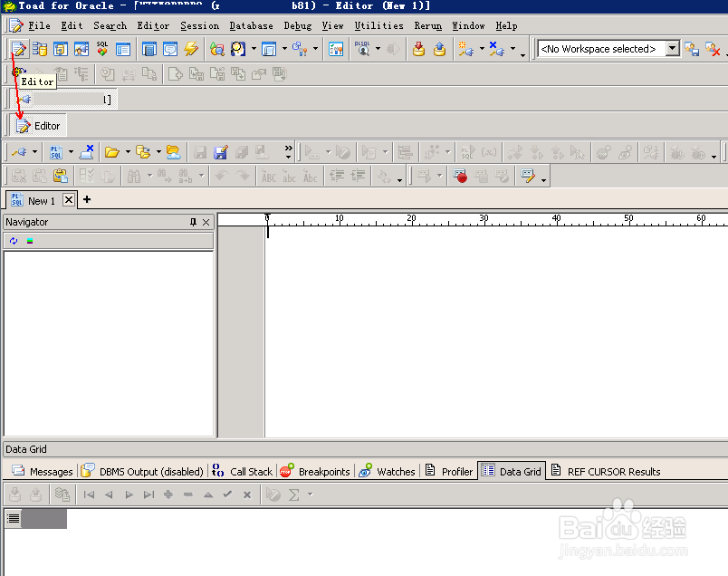Screen dimensions: 728x576
Task: Switch to the REF CURSOR Results tab
Action: (x=606, y=471)
